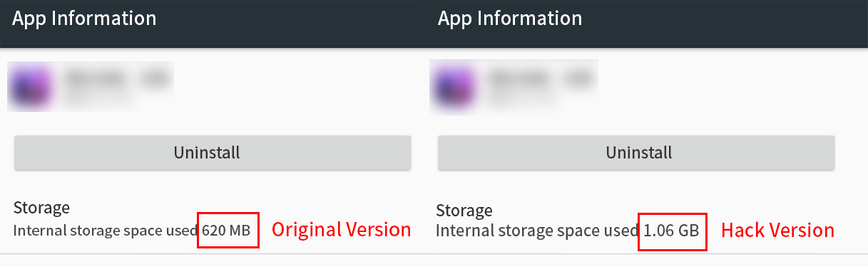Image resolution: width=868 pixels, height=267 pixels.
Task: Click right Internal storage space used text
Action: [538, 231]
